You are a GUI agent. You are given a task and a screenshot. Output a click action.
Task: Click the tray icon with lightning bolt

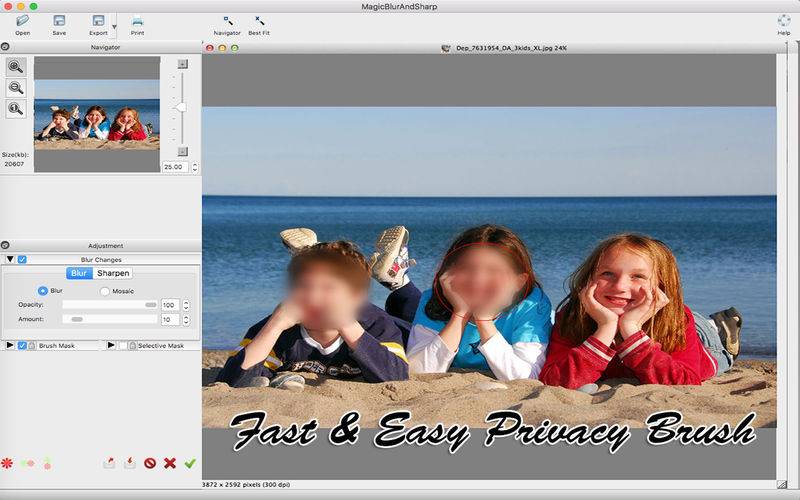[130, 463]
